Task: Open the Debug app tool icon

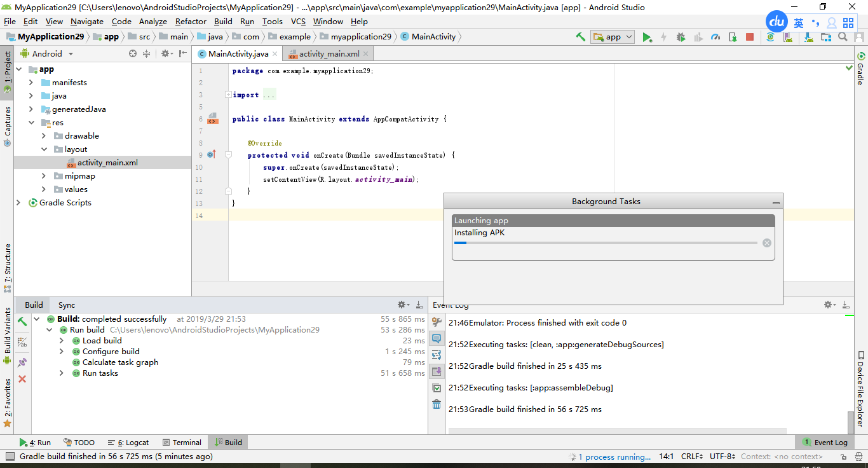Action: (680, 36)
